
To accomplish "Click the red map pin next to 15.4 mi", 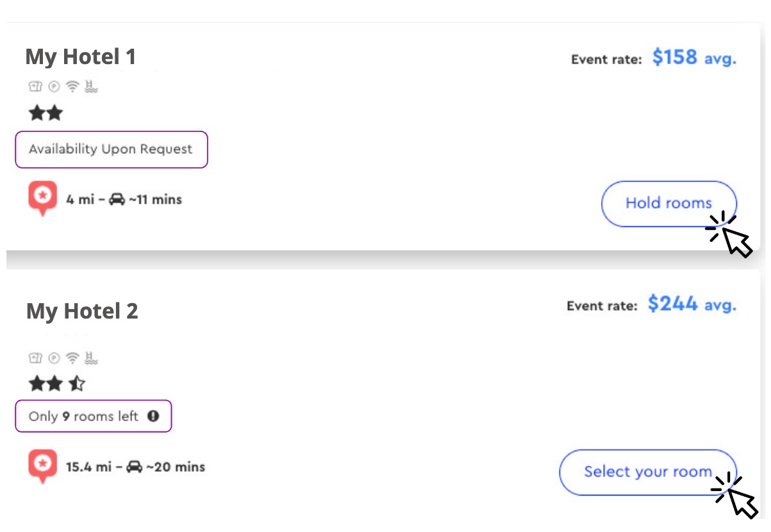I will (43, 467).
